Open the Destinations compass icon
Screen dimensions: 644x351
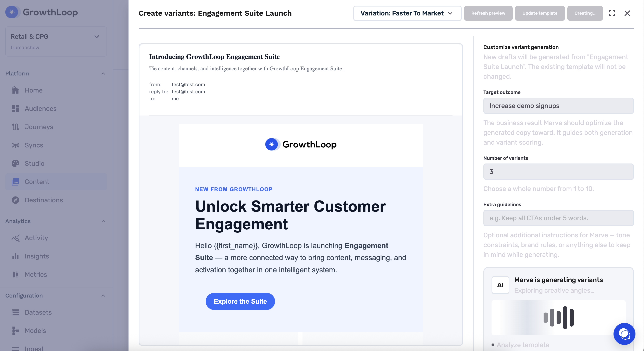click(15, 200)
